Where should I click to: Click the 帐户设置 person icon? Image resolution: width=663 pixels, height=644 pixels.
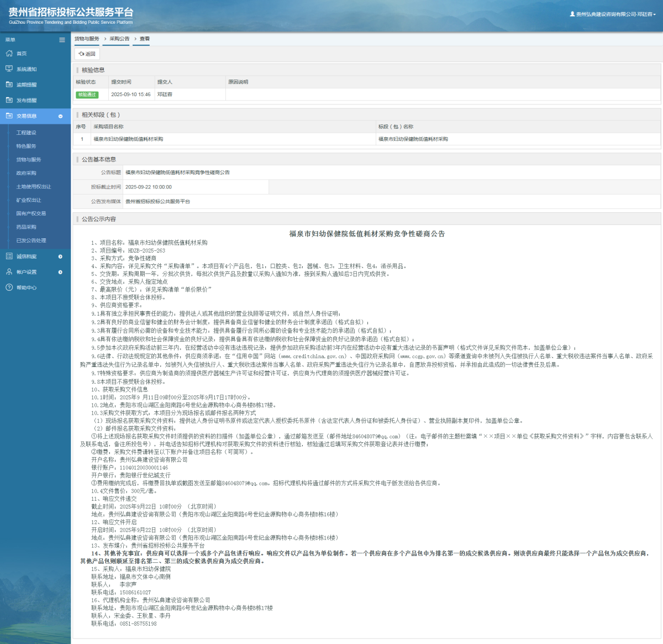[9, 272]
